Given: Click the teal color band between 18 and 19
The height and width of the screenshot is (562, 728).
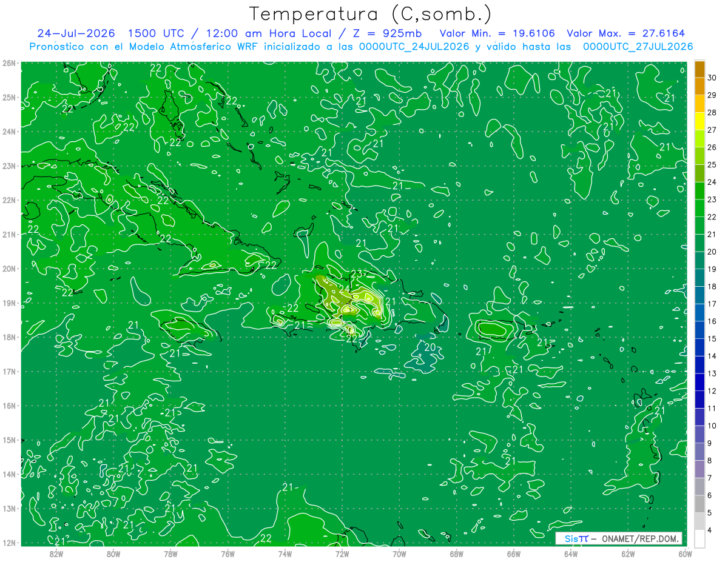Looking at the screenshot, I should pos(699,278).
